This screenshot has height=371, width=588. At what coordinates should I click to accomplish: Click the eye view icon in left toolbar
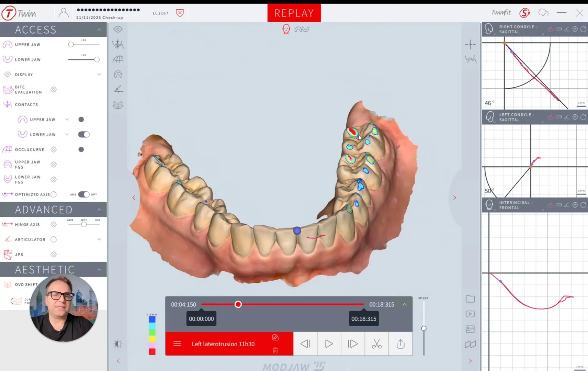coord(118,29)
